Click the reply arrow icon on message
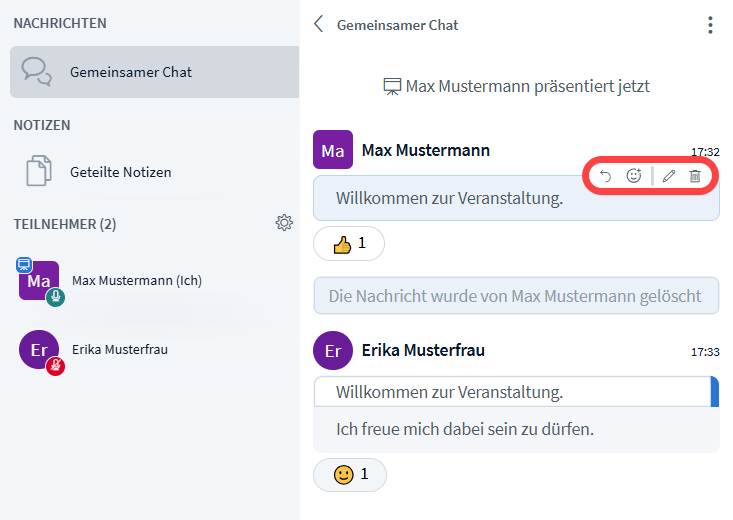The width and height of the screenshot is (733, 520). click(605, 176)
